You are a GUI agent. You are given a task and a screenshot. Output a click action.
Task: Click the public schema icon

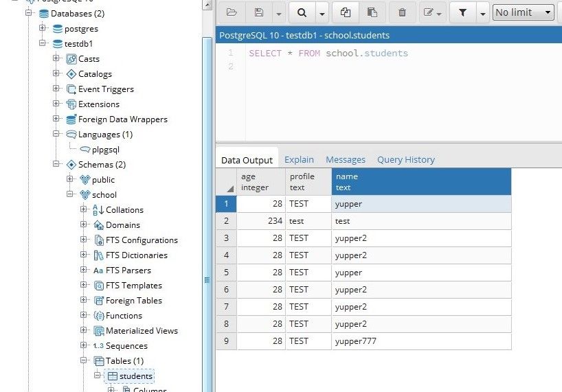pos(85,180)
